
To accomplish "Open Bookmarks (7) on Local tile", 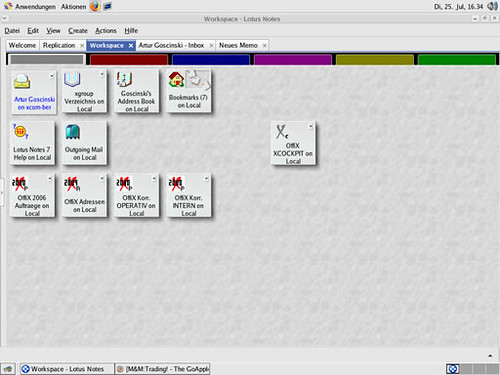I will coord(189,92).
